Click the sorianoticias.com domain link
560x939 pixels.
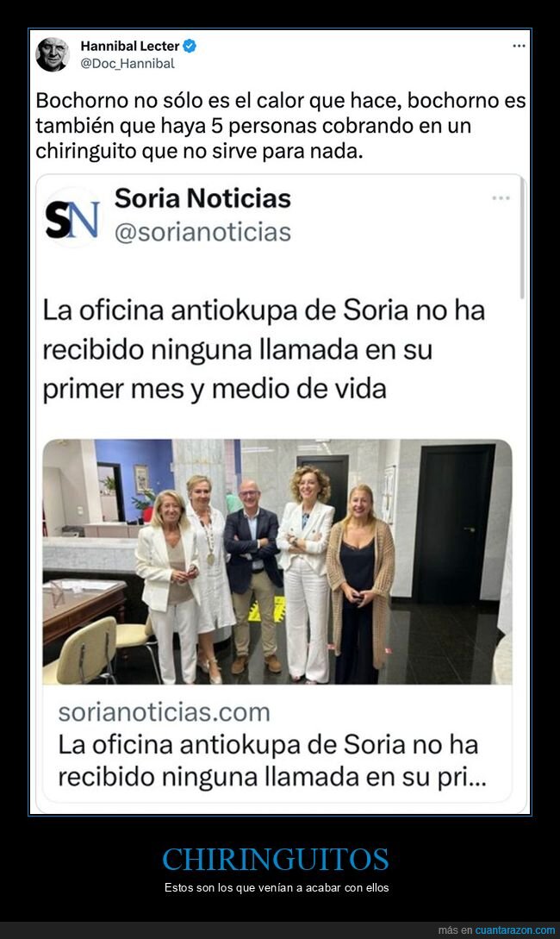click(x=165, y=712)
